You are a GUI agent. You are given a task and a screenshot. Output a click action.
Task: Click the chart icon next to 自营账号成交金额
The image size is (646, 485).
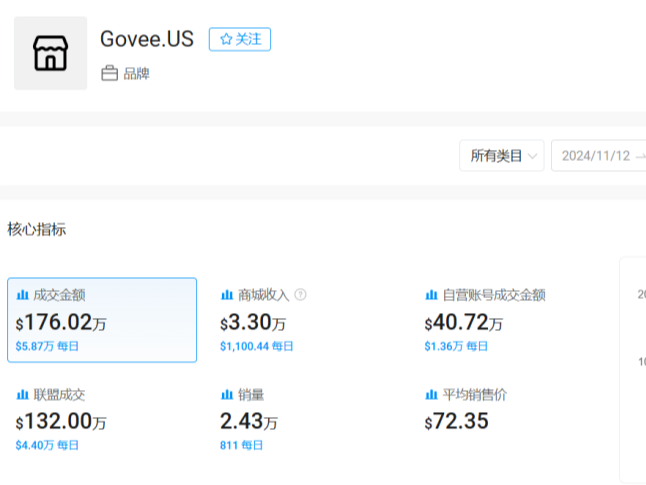tap(431, 295)
